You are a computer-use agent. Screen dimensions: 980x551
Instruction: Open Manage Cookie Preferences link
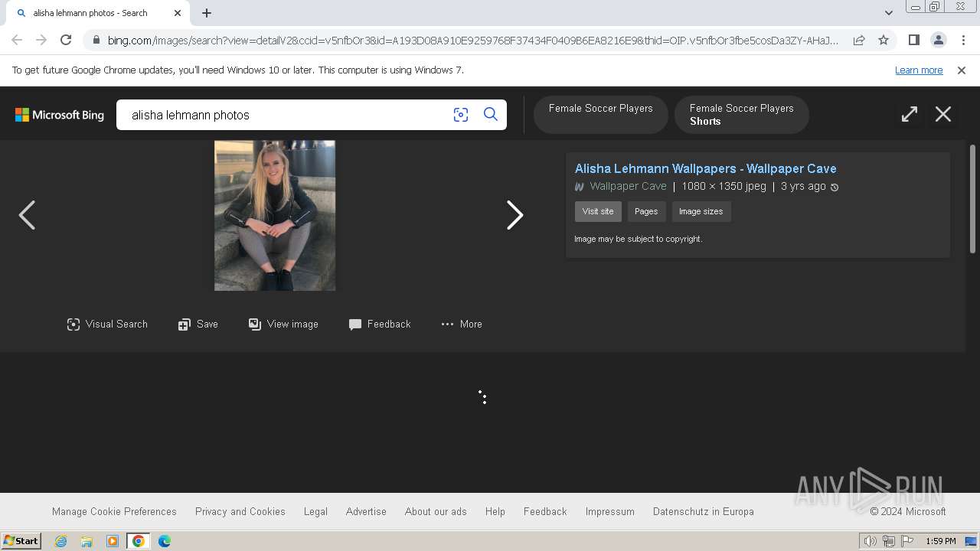[x=114, y=512]
